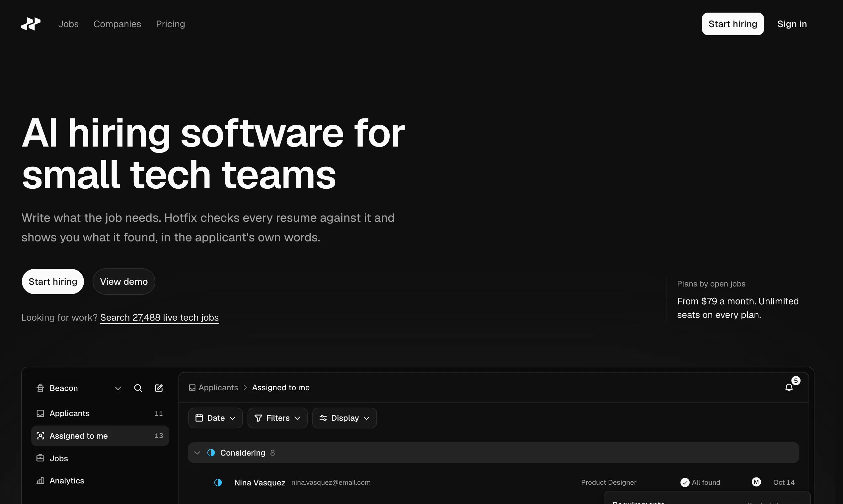The image size is (843, 504).
Task: Open the Pricing nav menu item
Action: coord(170,24)
